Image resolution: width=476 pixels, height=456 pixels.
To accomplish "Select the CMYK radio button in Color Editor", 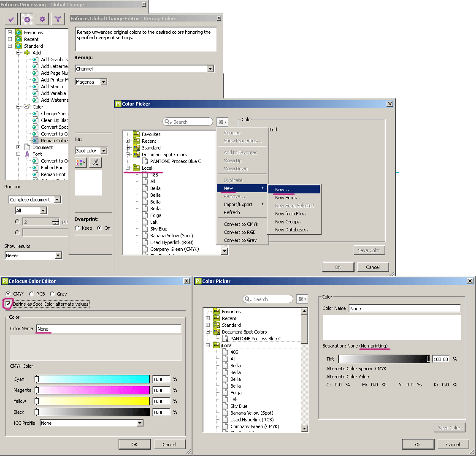I will click(x=8, y=294).
